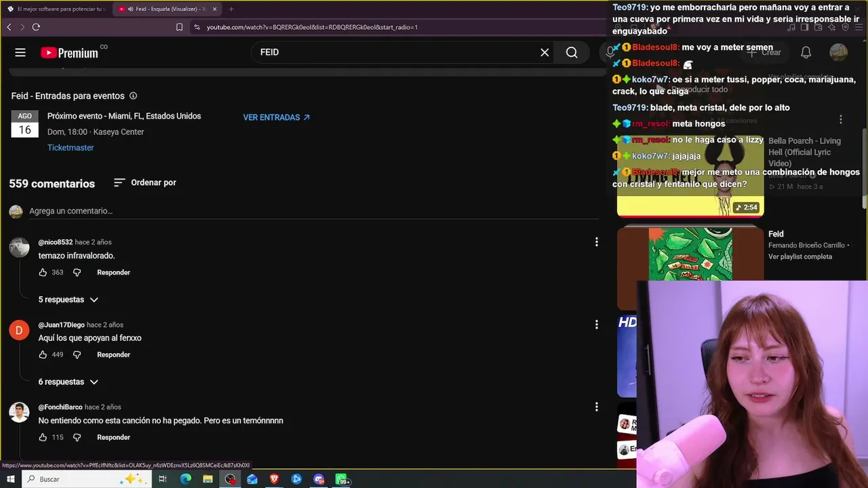The height and width of the screenshot is (488, 868).
Task: Reply to nico8532's comment
Action: (x=113, y=272)
